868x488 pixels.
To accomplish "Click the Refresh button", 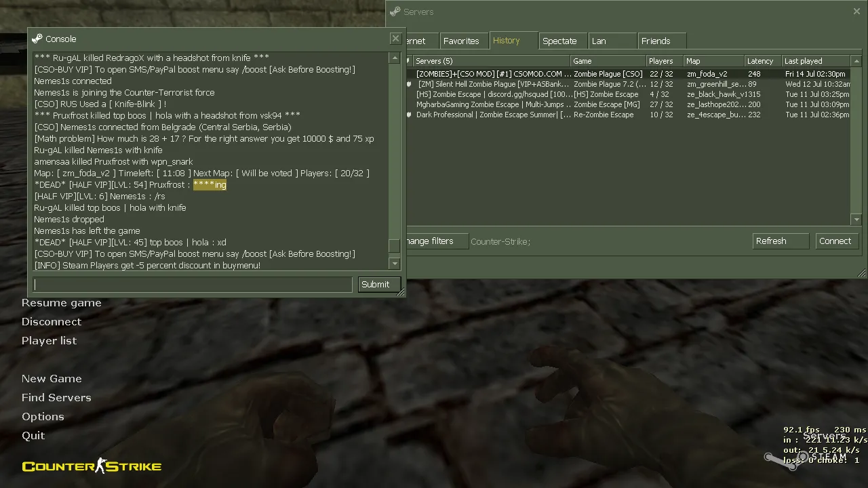I will pyautogui.click(x=781, y=241).
